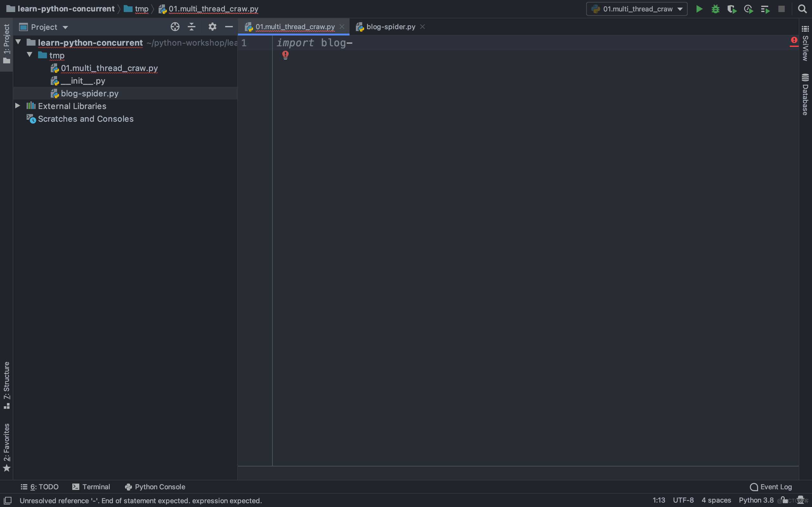This screenshot has width=812, height=507.
Task: Expand the learn-python-concurrent root folder
Action: 17,42
